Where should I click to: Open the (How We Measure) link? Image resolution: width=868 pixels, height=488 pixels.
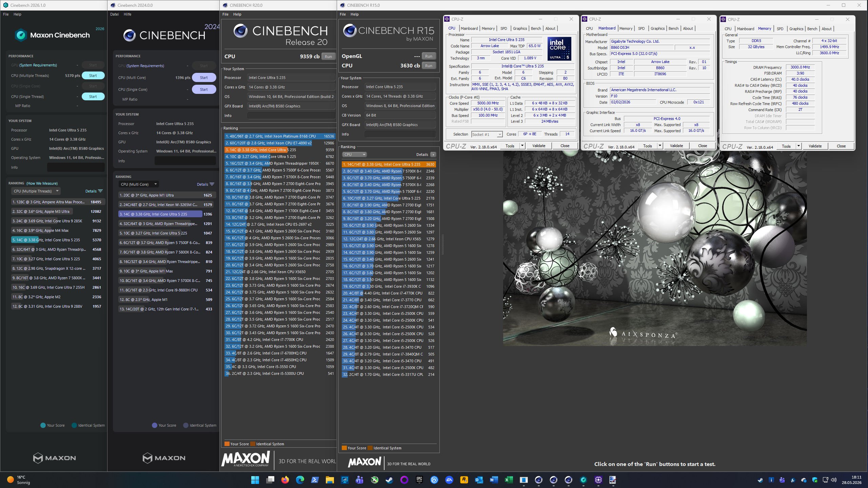point(42,183)
